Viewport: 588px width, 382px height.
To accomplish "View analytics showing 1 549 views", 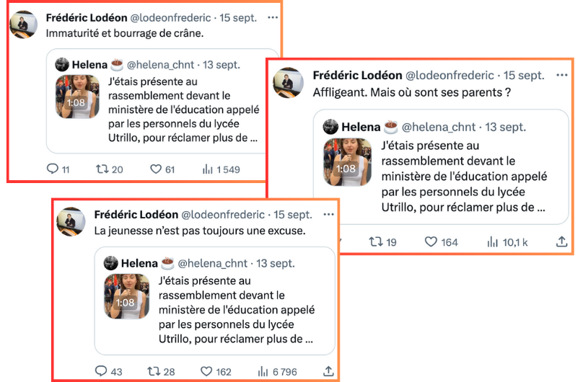I will point(208,169).
